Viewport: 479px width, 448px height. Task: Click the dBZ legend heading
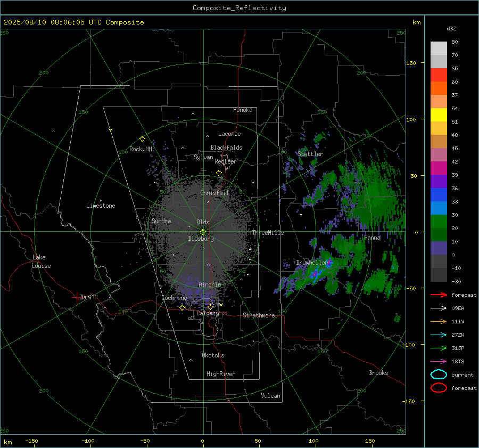[x=451, y=28]
